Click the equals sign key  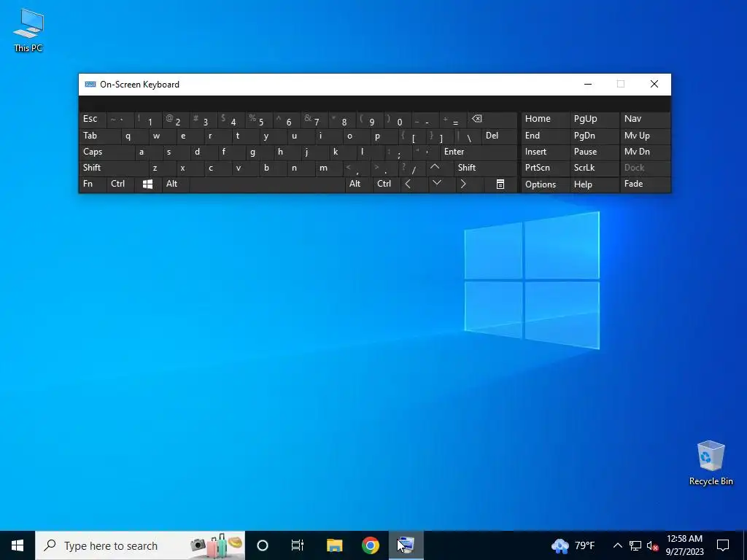click(454, 119)
